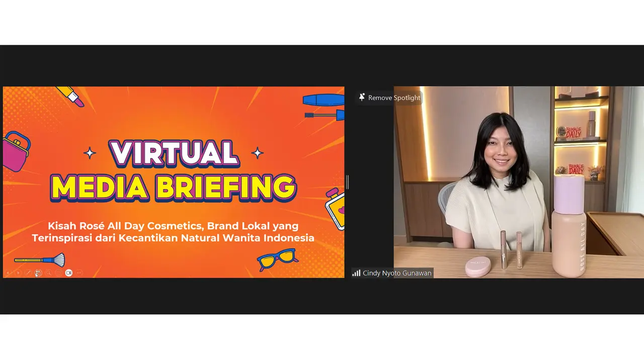Toggle the camera button on slide toolbar
This screenshot has height=362, width=644.
point(69,273)
